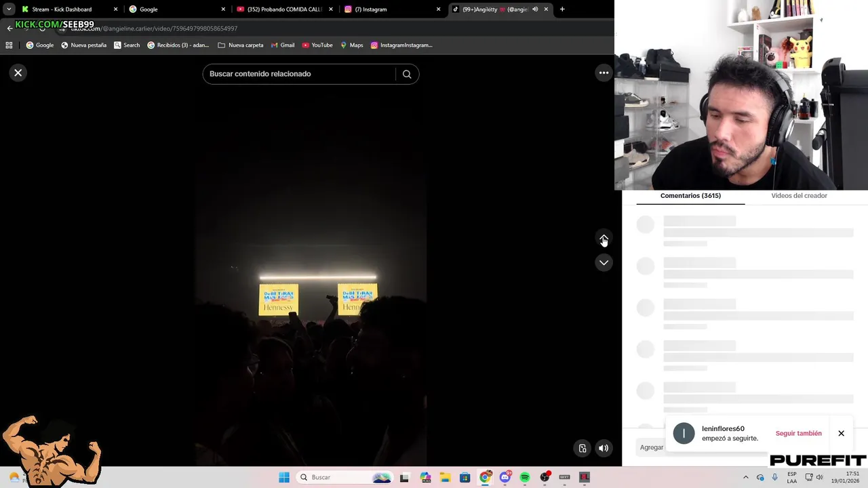The width and height of the screenshot is (868, 488).
Task: Show hidden system tray icons
Action: 745,477
